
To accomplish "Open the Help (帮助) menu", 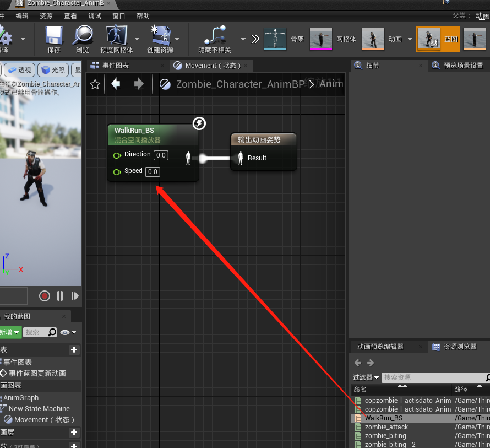I will 143,16.
